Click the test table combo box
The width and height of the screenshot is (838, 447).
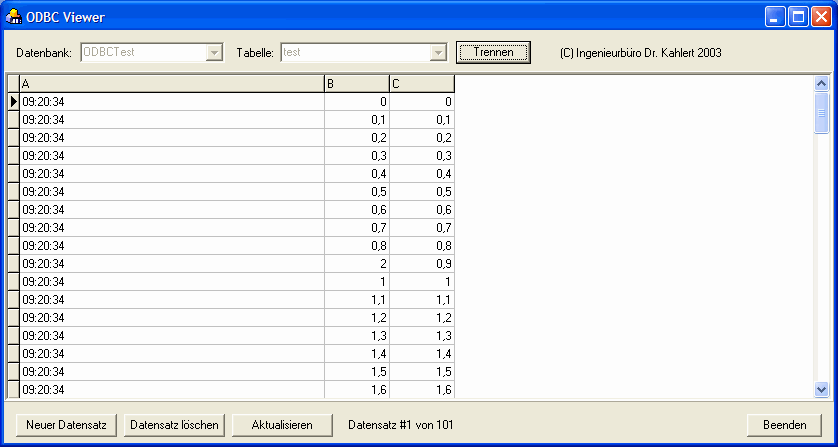pyautogui.click(x=363, y=52)
